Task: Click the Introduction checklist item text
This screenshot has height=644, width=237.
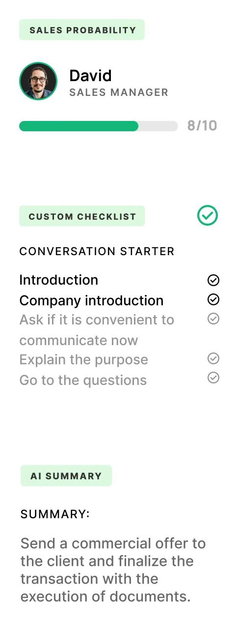Action: point(59,280)
